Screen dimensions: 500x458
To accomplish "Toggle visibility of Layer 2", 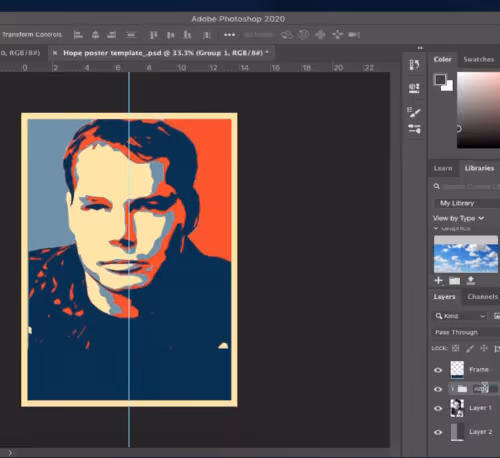I will (x=438, y=432).
